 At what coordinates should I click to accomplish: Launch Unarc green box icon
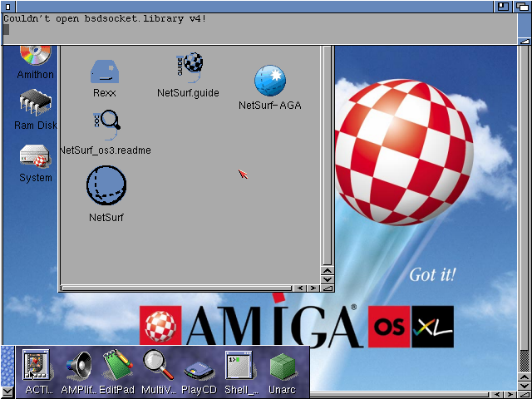click(x=283, y=366)
